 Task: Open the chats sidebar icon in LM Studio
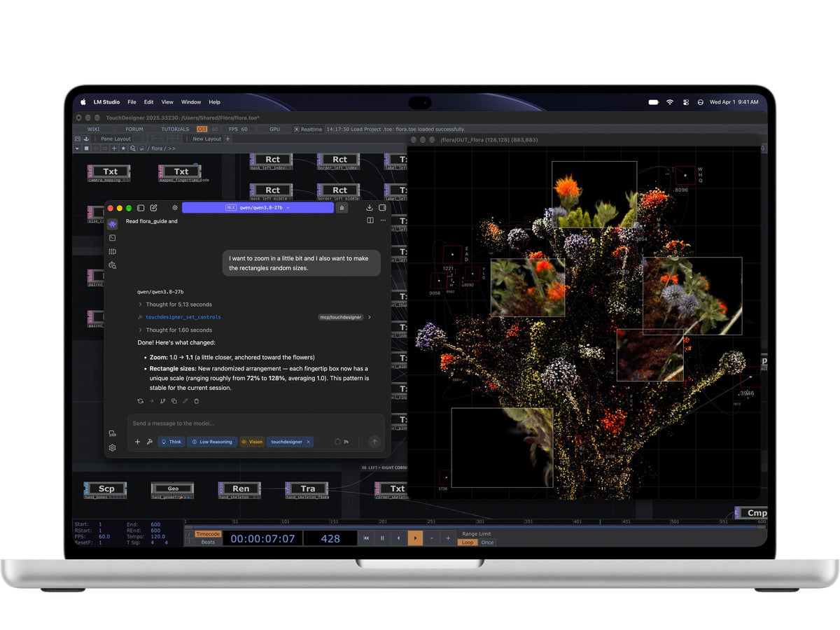click(113, 224)
